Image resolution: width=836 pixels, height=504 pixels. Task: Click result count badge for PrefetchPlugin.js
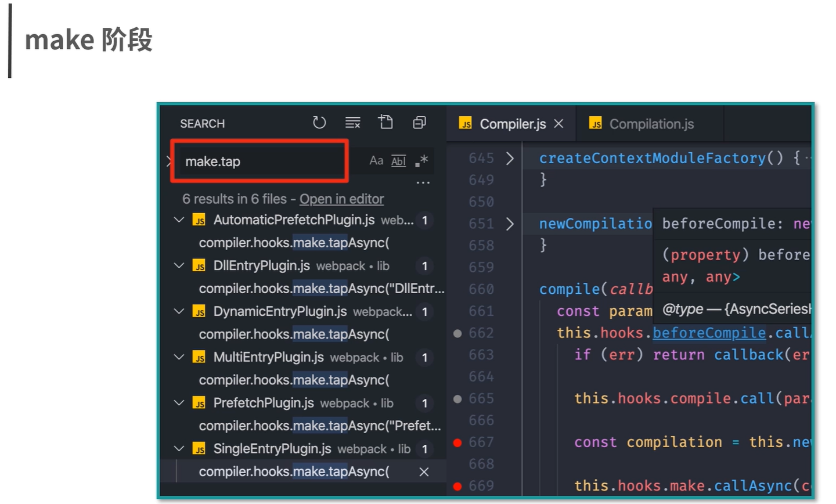tap(424, 403)
